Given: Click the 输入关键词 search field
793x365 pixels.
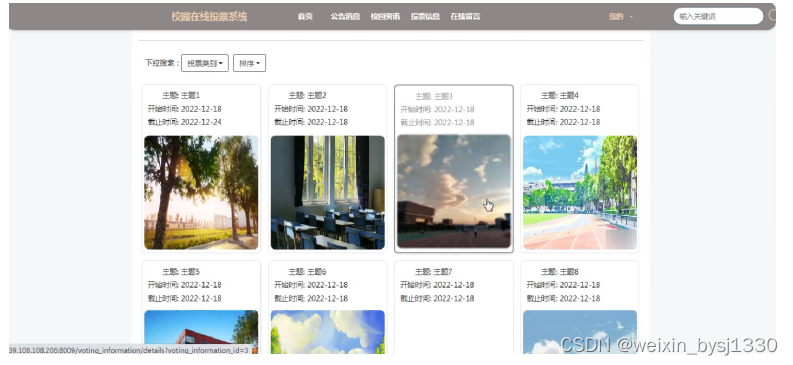Looking at the screenshot, I should coord(718,16).
